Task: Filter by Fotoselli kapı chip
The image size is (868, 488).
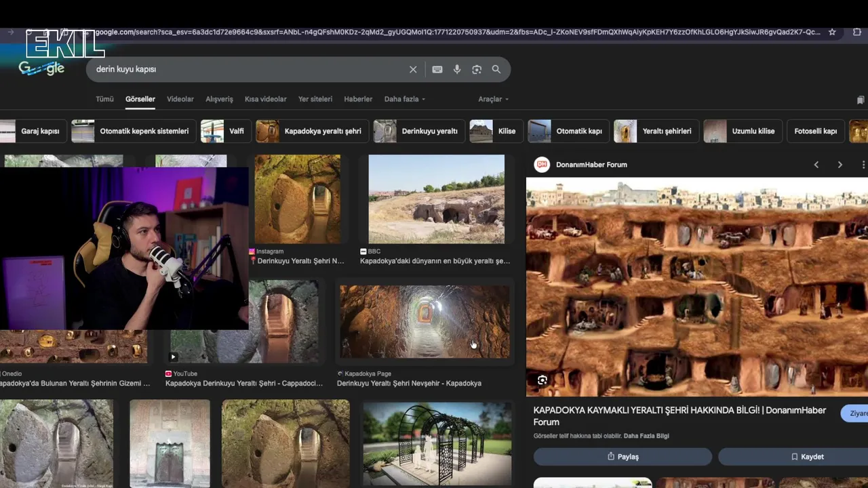Action: [x=816, y=131]
